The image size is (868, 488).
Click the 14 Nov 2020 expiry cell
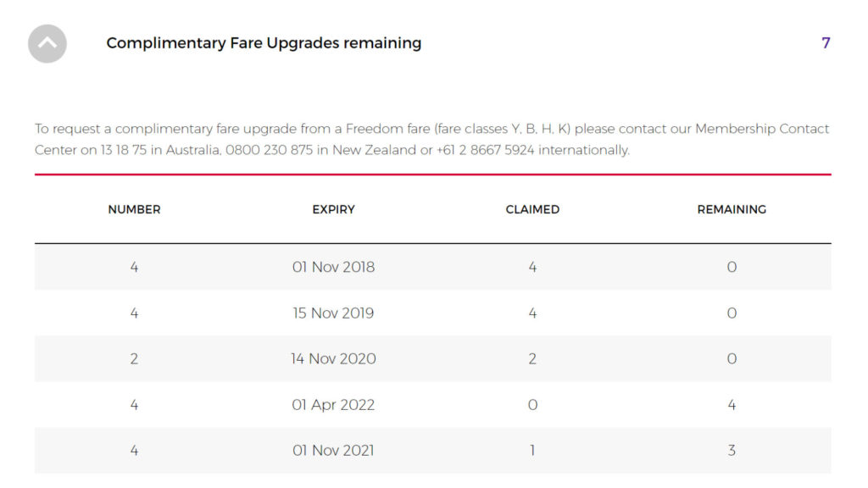pos(333,359)
